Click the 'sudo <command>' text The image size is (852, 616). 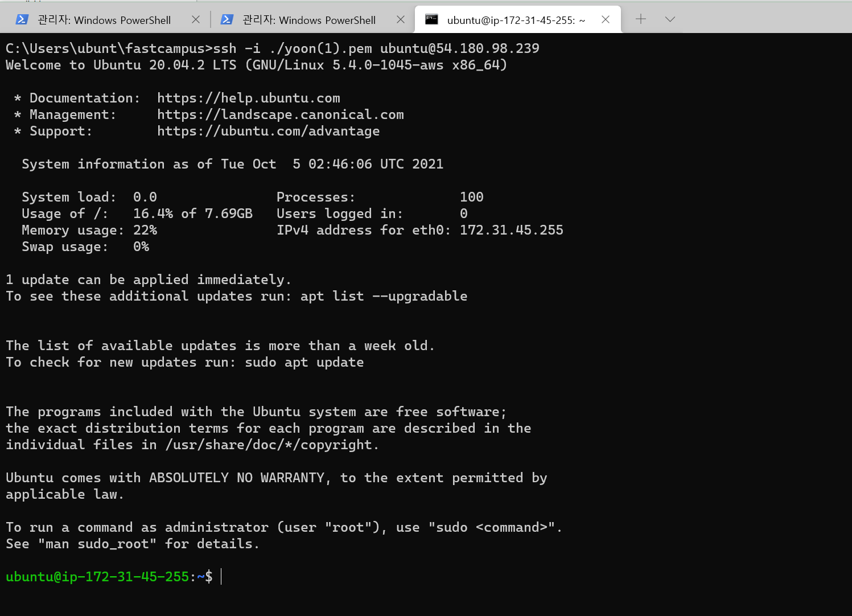pos(492,527)
